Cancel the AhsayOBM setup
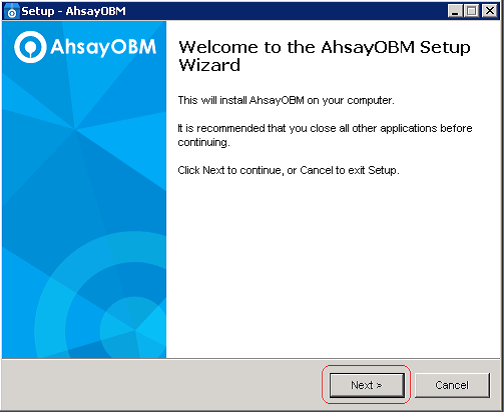The height and width of the screenshot is (412, 504). 452,385
